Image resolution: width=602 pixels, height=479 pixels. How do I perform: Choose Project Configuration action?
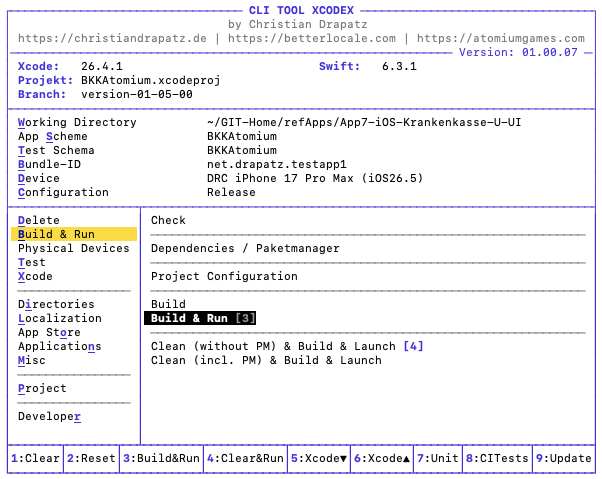pos(224,276)
